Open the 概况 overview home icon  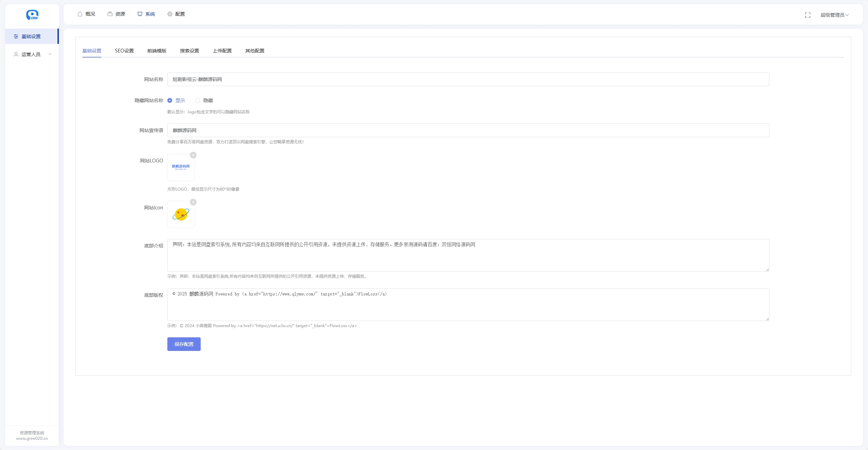[80, 14]
